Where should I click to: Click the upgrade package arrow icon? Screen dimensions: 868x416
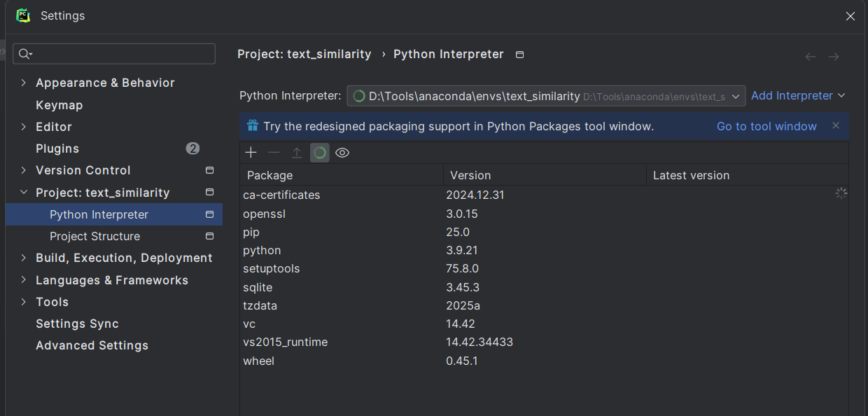tap(296, 152)
